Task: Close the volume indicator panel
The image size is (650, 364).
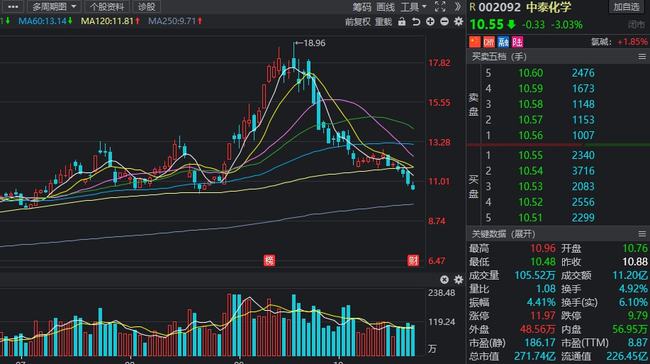Action: click(x=444, y=280)
